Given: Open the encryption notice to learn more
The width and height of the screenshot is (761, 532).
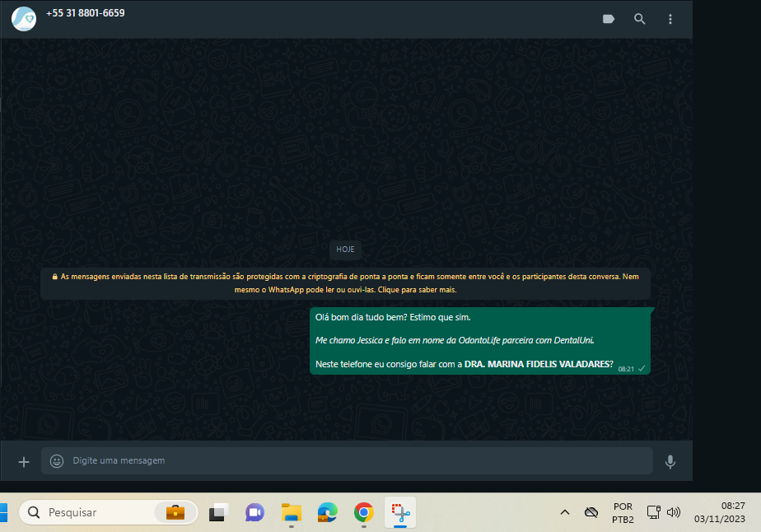Looking at the screenshot, I should pos(346,283).
